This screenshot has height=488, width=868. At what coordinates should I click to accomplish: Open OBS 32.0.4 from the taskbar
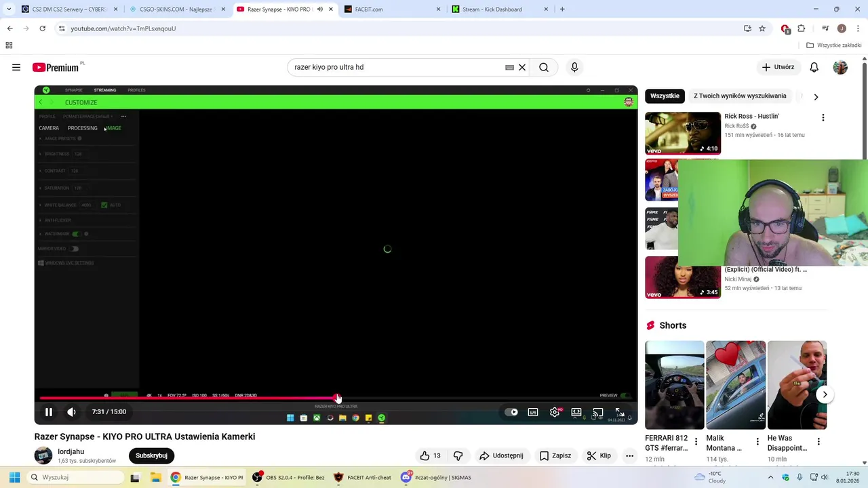pyautogui.click(x=289, y=477)
